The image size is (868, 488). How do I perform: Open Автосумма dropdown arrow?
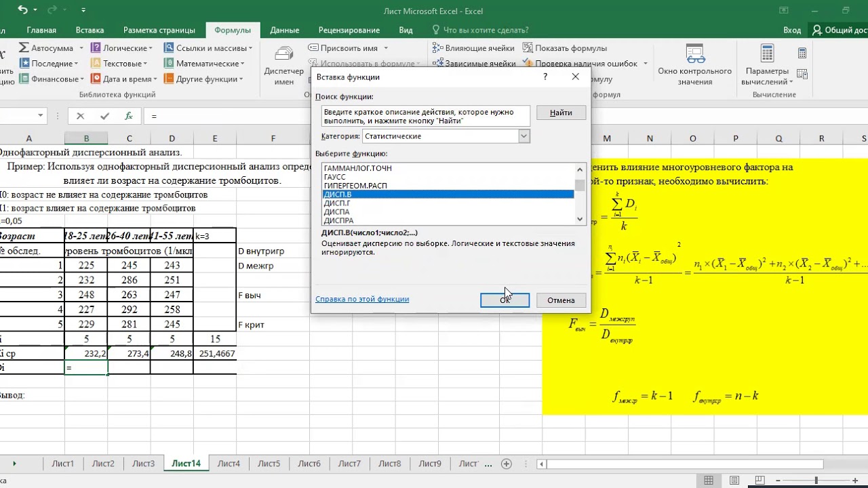click(x=81, y=48)
